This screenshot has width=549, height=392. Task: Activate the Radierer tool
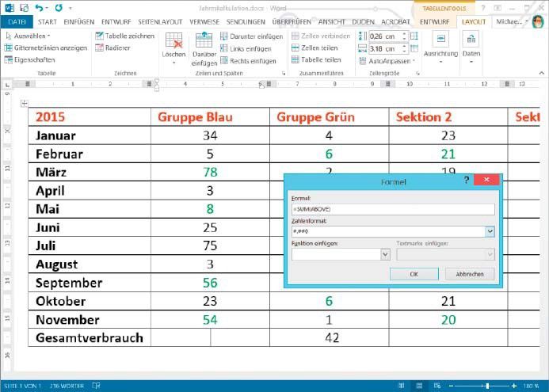coord(112,48)
